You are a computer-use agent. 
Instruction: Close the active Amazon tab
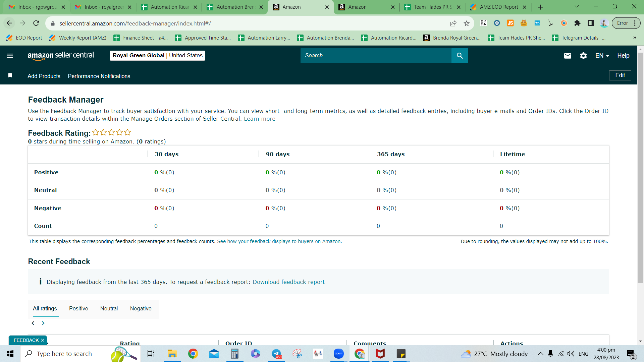pos(327,7)
